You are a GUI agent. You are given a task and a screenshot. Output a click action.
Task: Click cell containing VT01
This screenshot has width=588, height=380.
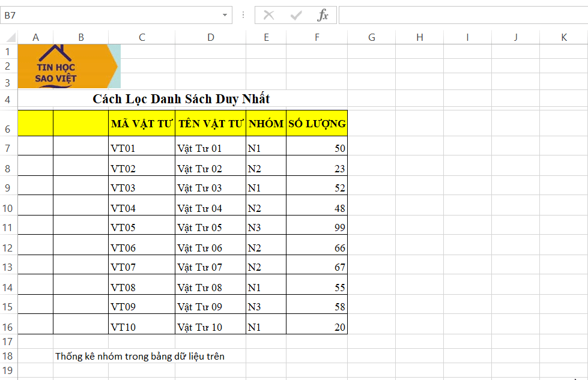(x=142, y=146)
